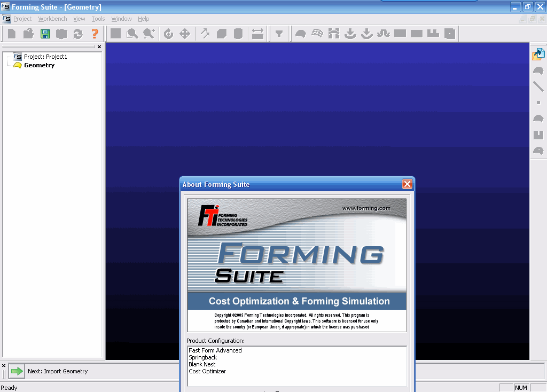Click the first blank rectangle toolbar icon
The width and height of the screenshot is (547, 392).
(x=400, y=34)
